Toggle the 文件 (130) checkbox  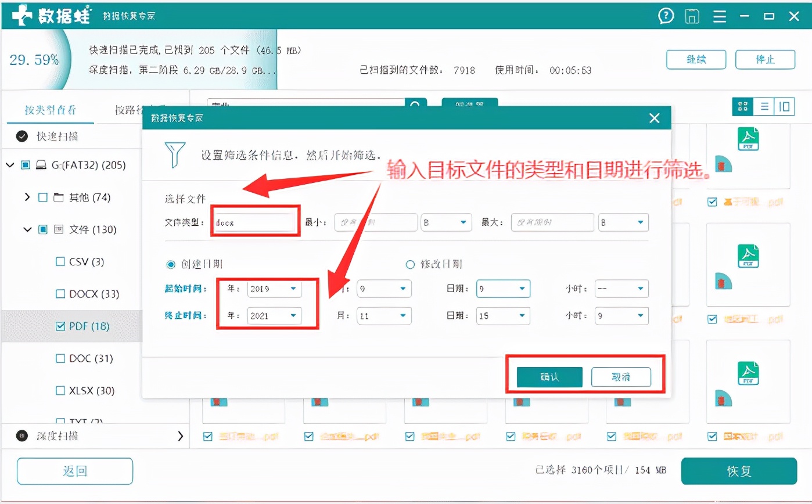point(43,230)
